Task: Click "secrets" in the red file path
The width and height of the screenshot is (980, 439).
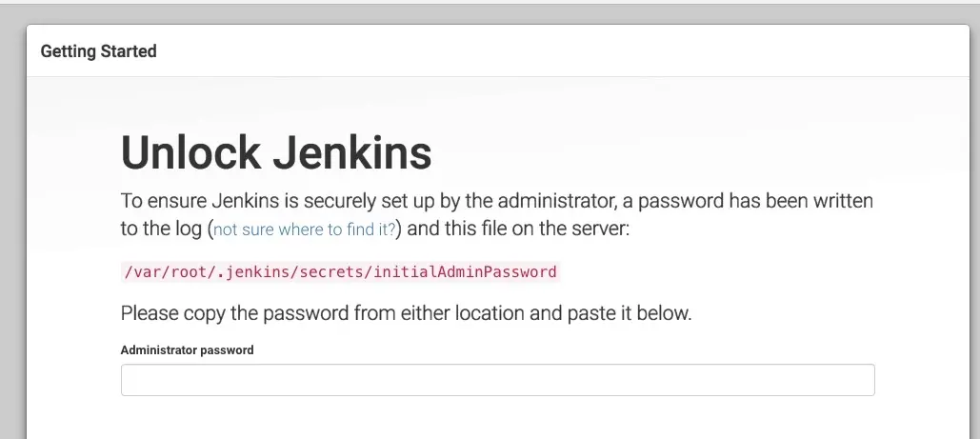Action: coord(331,272)
